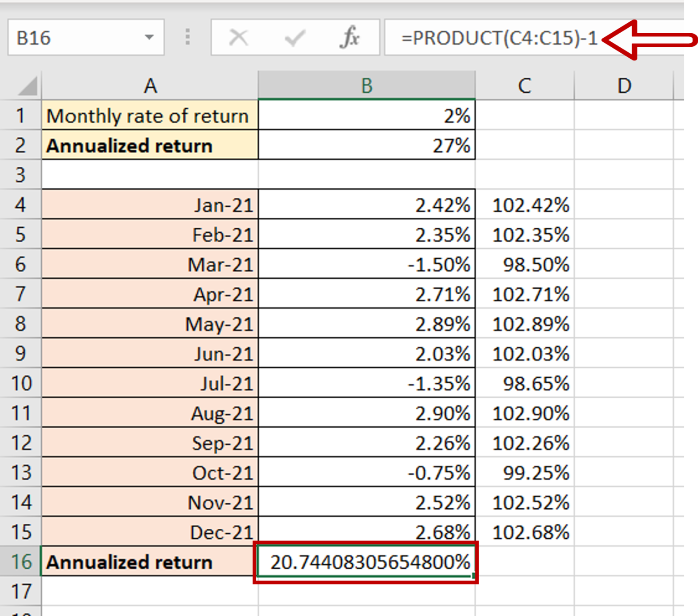Viewport: 698px width, 616px height.
Task: Click the Cancel X icon beside formula bar
Action: point(238,37)
